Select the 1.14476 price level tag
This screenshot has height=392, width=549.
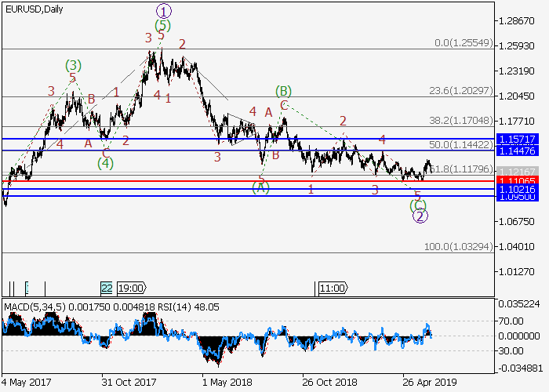521,150
